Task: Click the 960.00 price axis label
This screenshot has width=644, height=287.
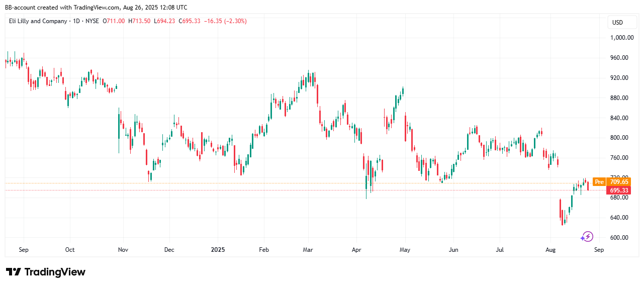Action: tap(620, 58)
